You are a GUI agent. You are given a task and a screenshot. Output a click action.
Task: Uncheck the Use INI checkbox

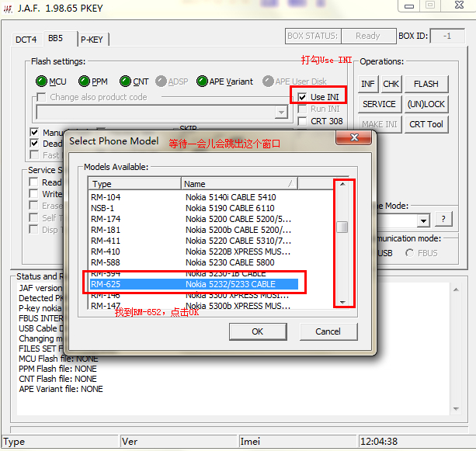tap(302, 97)
